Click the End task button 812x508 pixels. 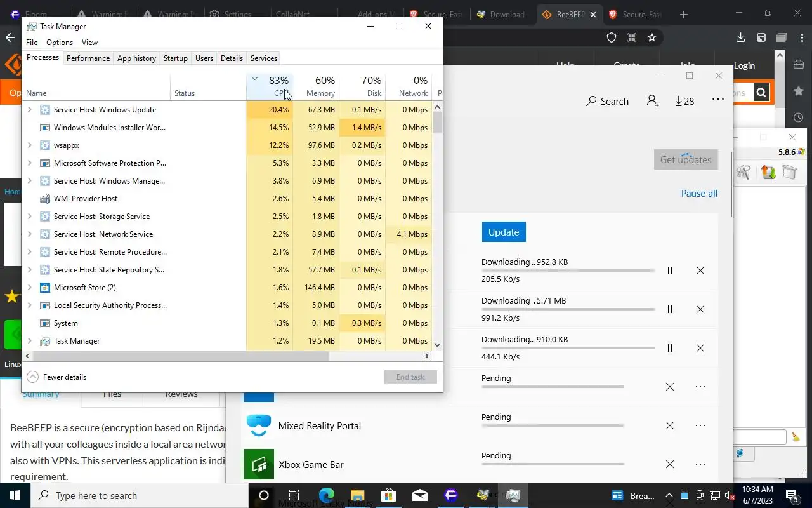410,377
